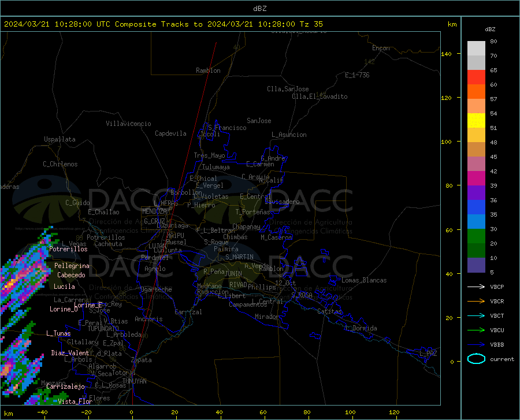Click the S_ROSA map label

coord(302,295)
